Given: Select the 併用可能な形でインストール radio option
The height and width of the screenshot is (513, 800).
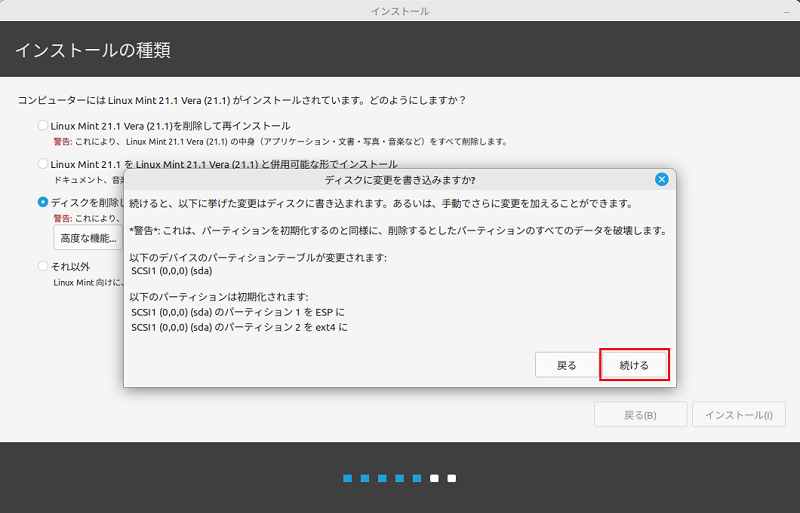Looking at the screenshot, I should (43, 163).
